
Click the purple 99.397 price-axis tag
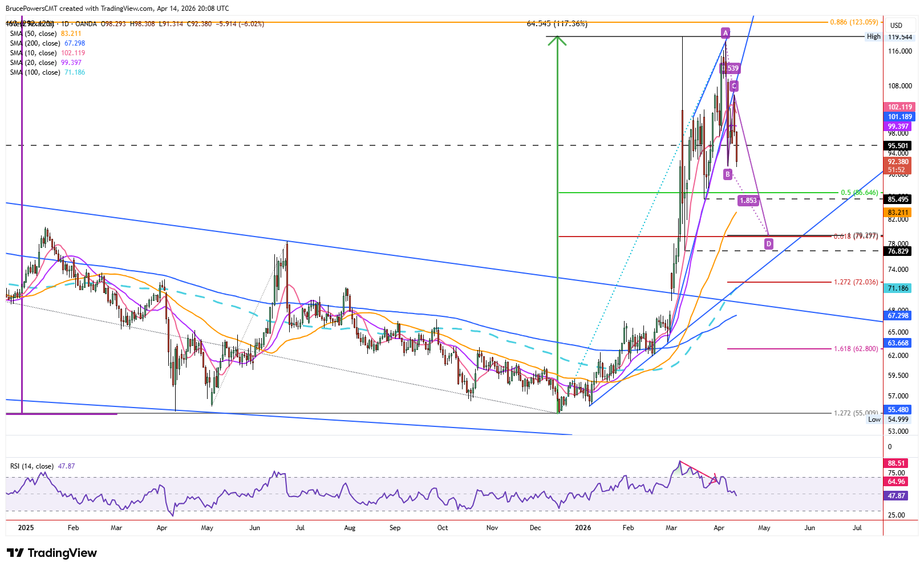pyautogui.click(x=898, y=127)
